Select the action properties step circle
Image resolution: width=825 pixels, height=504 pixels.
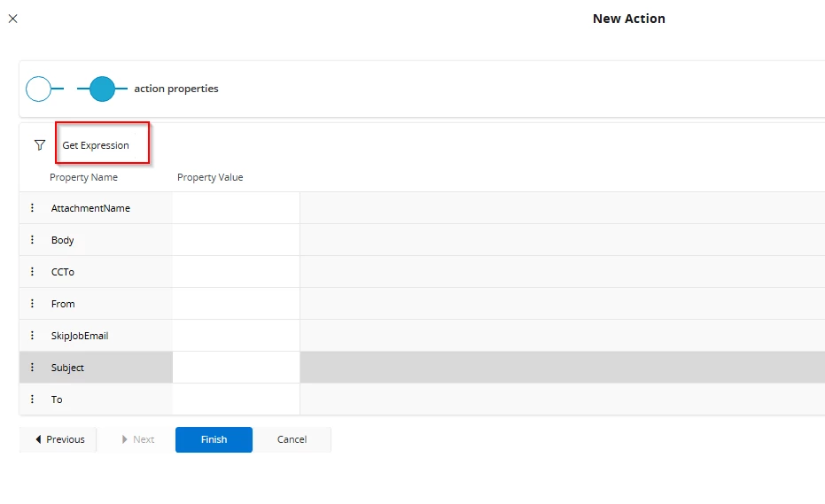(103, 89)
